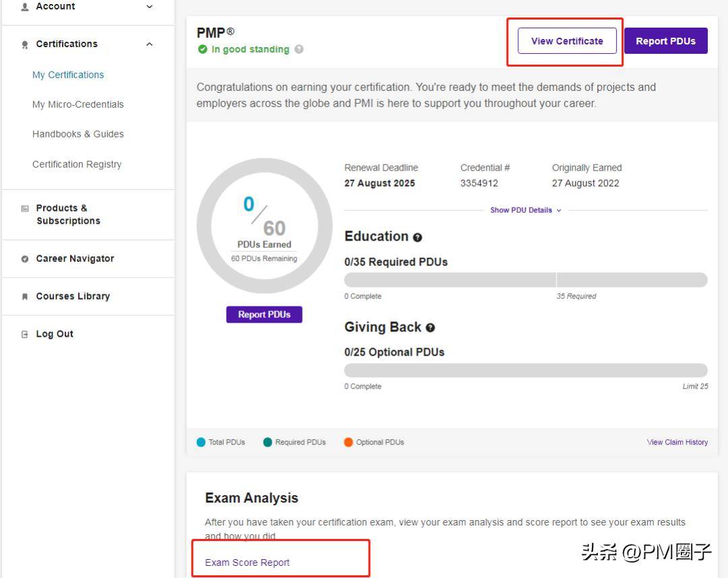Click 0/25 Optional PDUs label

pos(394,352)
